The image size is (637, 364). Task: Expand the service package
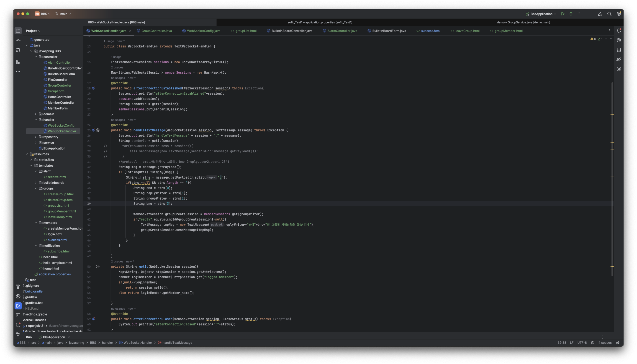[x=36, y=143]
